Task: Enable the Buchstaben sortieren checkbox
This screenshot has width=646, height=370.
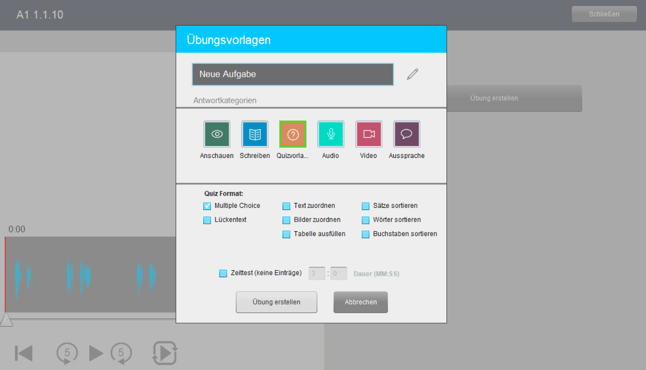Action: click(365, 234)
